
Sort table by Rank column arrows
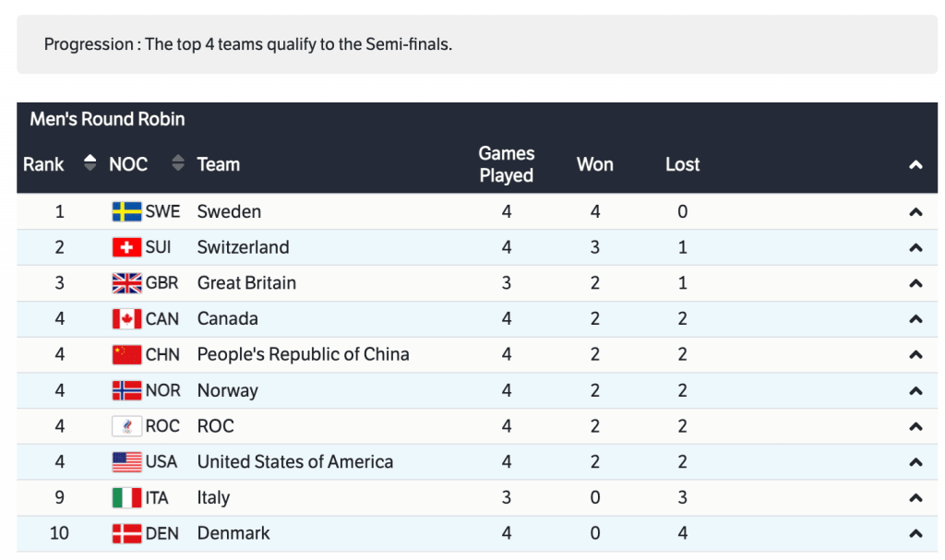tap(90, 164)
